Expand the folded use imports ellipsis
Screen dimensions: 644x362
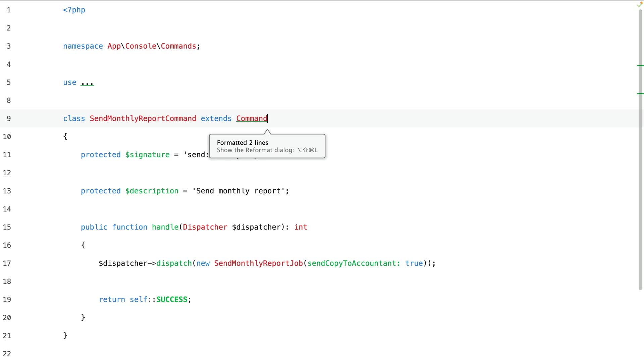tap(87, 83)
